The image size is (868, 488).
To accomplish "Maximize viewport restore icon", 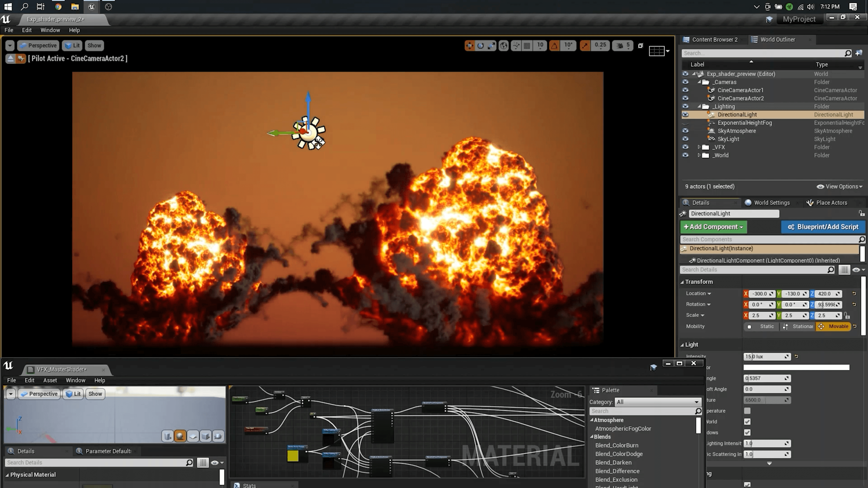I will click(641, 45).
